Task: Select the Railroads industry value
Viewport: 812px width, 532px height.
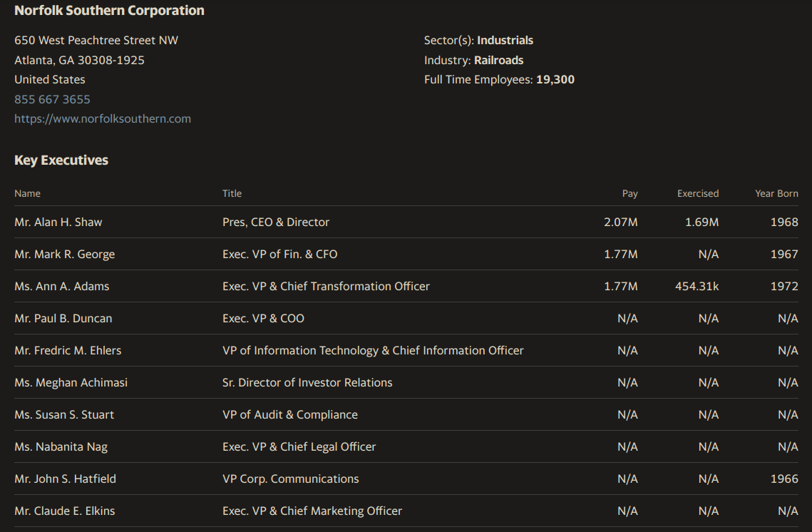Action: click(x=499, y=60)
